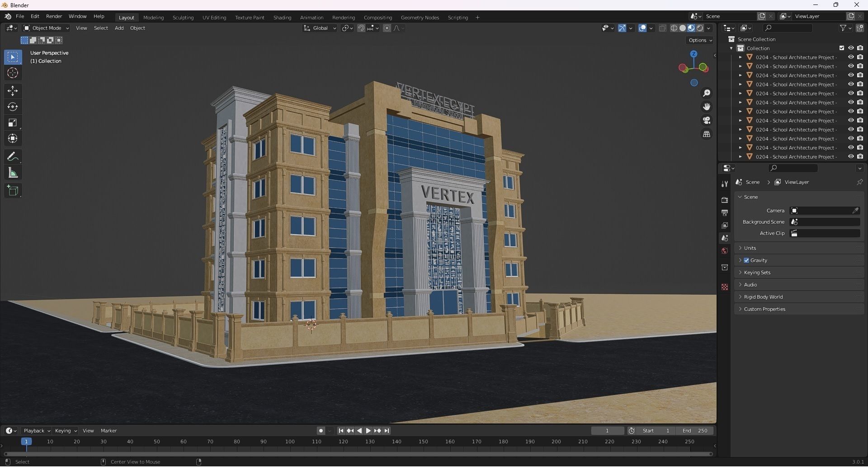Open the viewport Options dropdown
Screen dimensions: 868x470
pyautogui.click(x=700, y=40)
